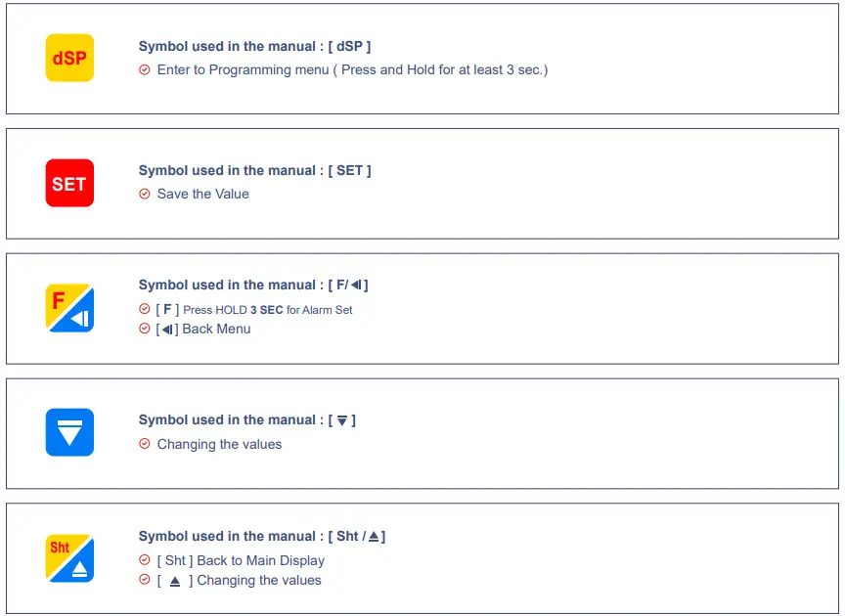Click the heading containing [ Sht / up arrow ]
Viewport: 845px width, 616px height.
[262, 536]
